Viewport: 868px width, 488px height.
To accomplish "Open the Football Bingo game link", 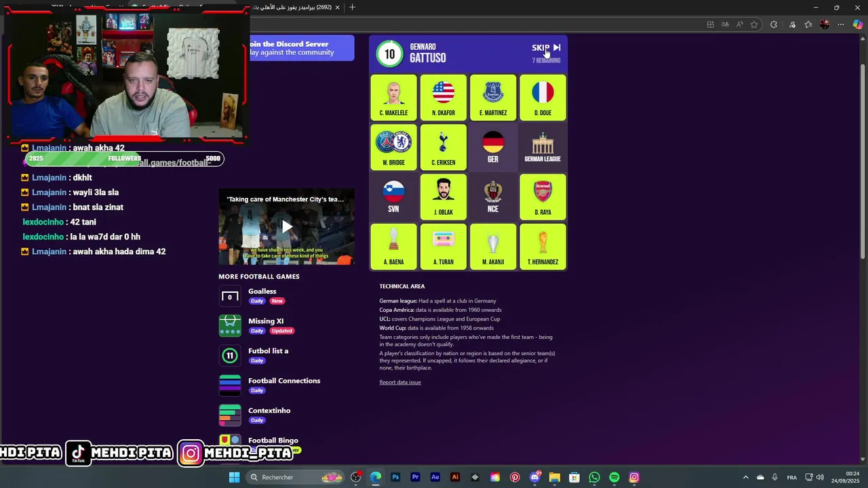I will click(x=273, y=441).
